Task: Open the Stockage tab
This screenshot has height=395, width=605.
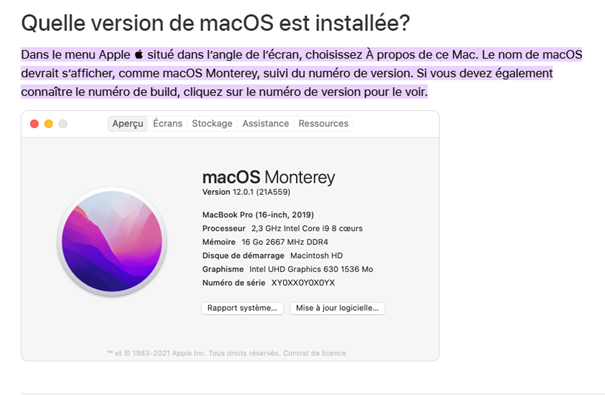Action: pos(212,124)
